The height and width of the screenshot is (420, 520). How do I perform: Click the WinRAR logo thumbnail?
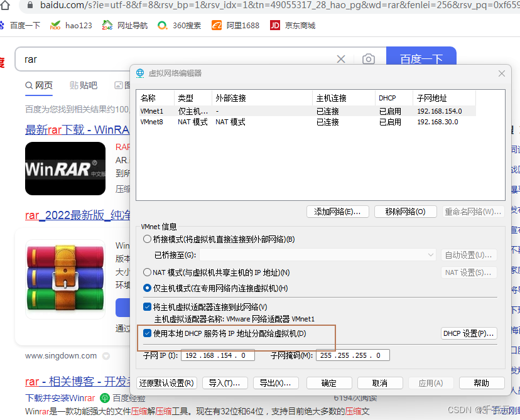(65, 168)
